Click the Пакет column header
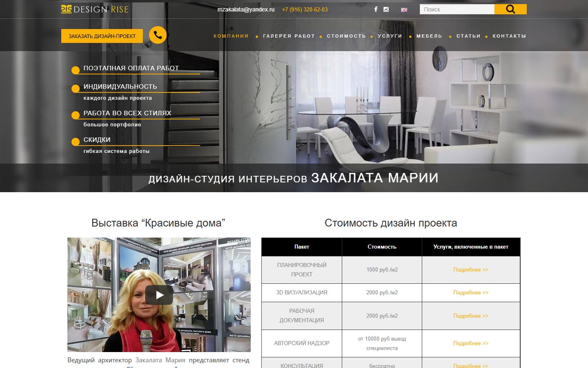This screenshot has height=368, width=588. click(302, 247)
